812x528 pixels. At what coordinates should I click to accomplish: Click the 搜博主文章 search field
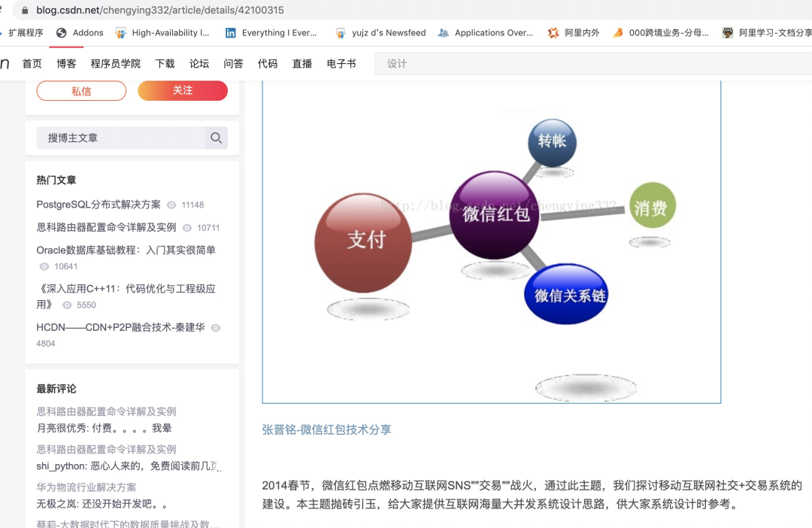tap(120, 138)
